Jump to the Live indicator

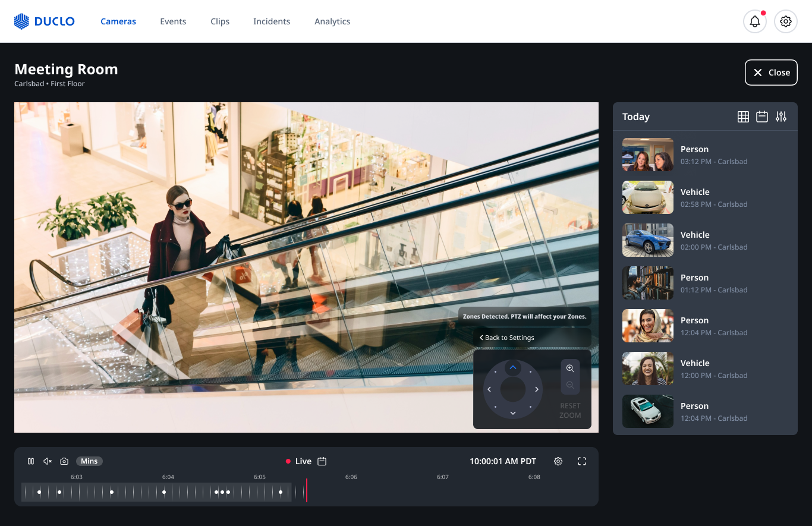tap(298, 461)
